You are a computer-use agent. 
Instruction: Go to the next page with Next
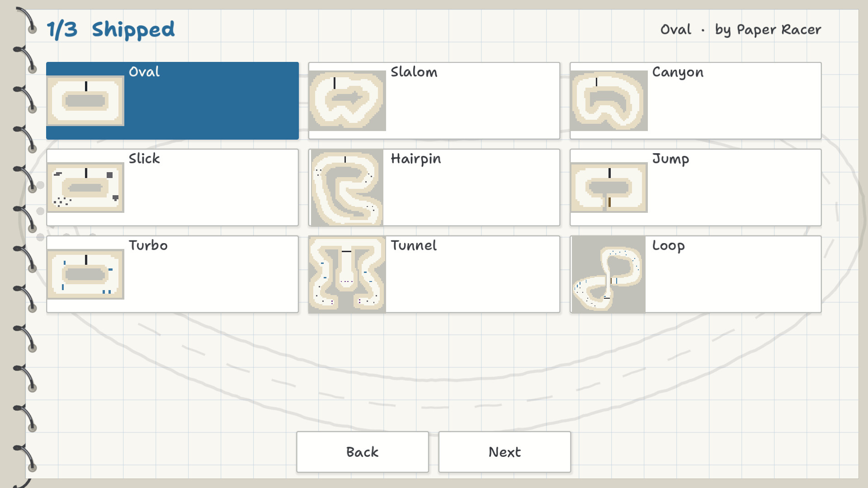(x=505, y=452)
